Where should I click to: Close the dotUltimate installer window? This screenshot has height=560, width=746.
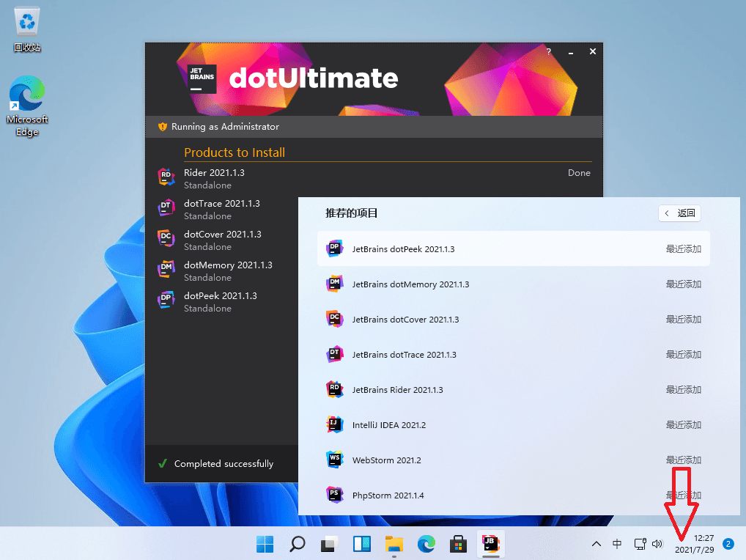tap(593, 51)
